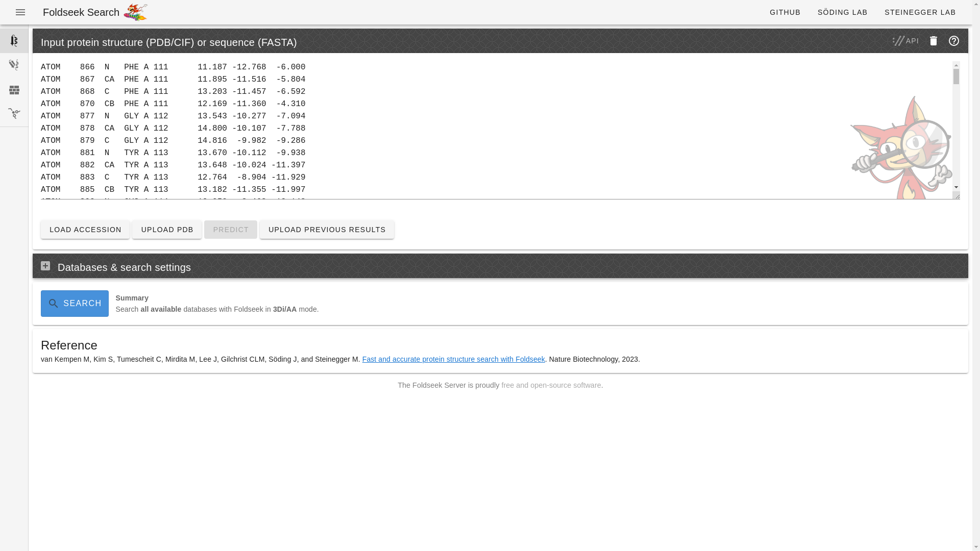Click the ATOM 883 C TYR line
Viewport: 980px width, 551px height.
tap(173, 178)
